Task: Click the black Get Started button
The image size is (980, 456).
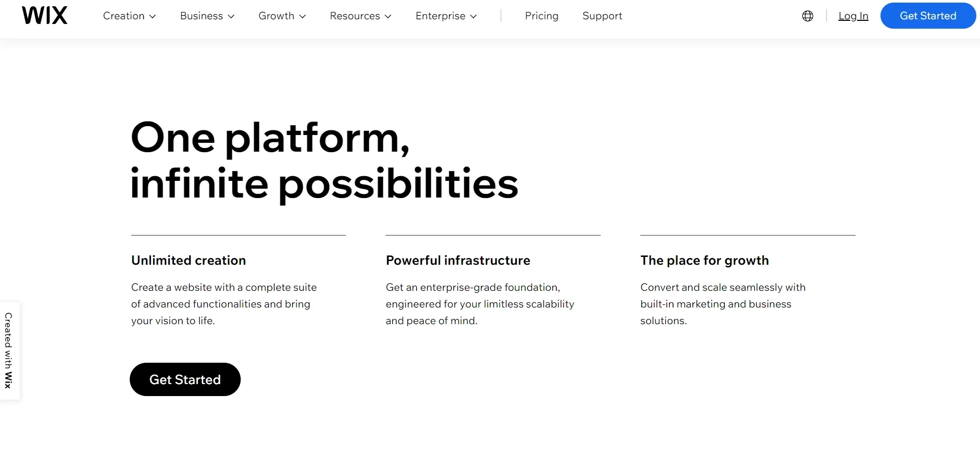Action: [x=185, y=379]
